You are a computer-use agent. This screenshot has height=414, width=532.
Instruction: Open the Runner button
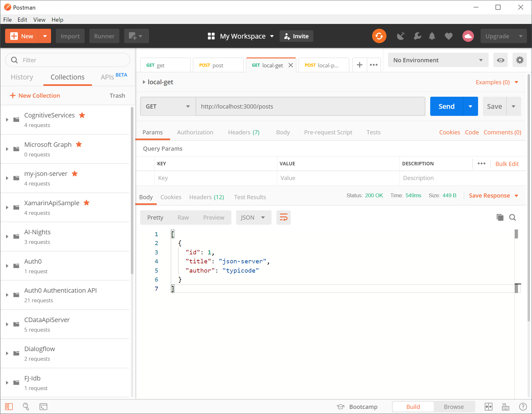pos(104,36)
